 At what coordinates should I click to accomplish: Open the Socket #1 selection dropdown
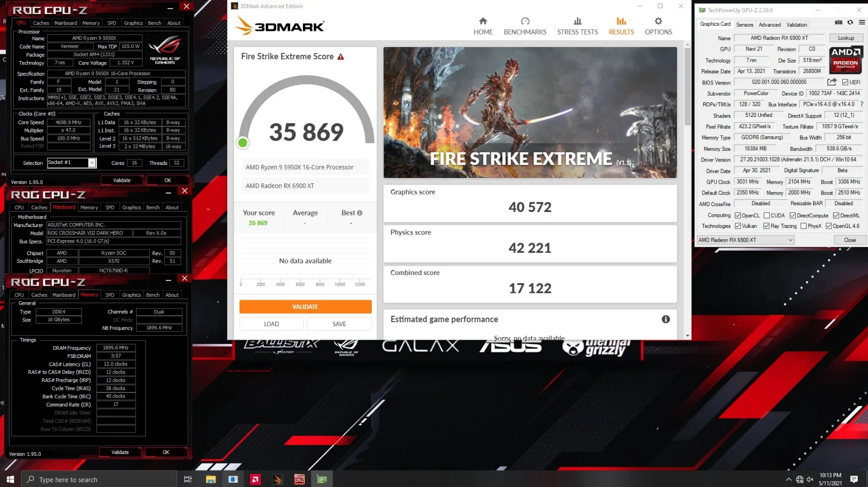72,162
